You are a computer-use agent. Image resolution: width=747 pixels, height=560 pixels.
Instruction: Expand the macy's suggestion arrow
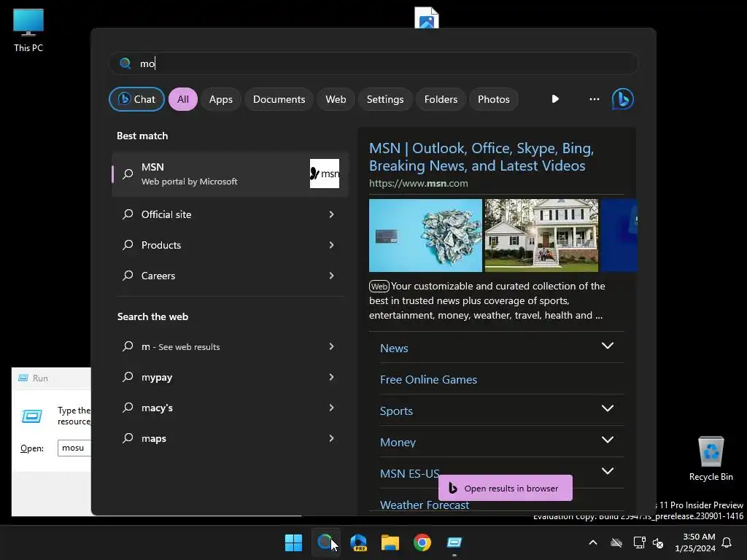coord(332,407)
